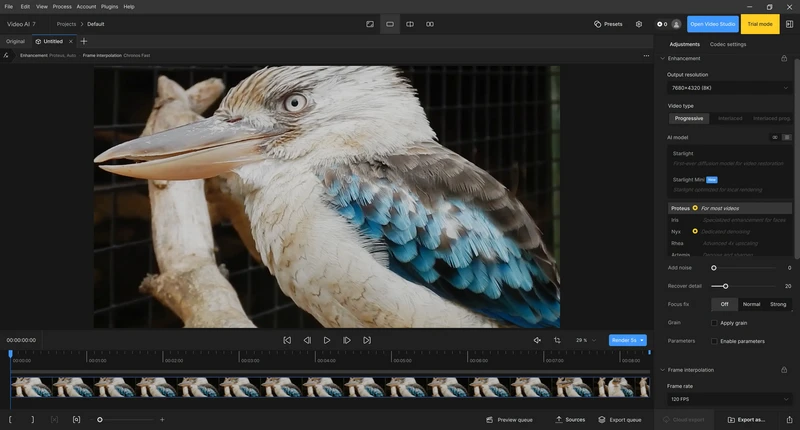The image size is (800, 430).
Task: Open the Frame rate dropdown
Action: [x=729, y=399]
